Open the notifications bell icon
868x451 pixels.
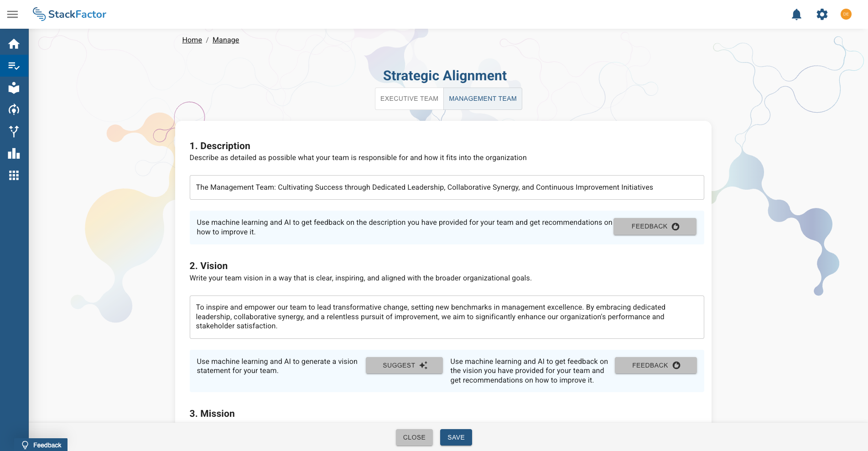pos(796,14)
